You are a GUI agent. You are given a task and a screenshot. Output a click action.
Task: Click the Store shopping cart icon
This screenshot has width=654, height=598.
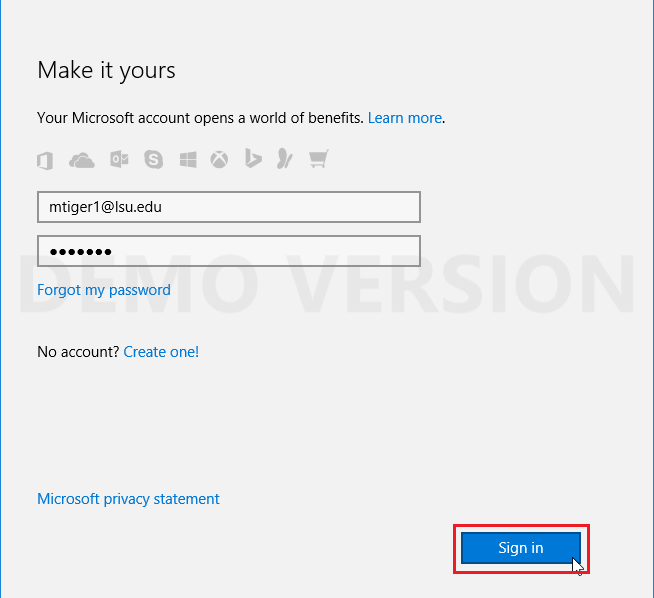pos(319,158)
